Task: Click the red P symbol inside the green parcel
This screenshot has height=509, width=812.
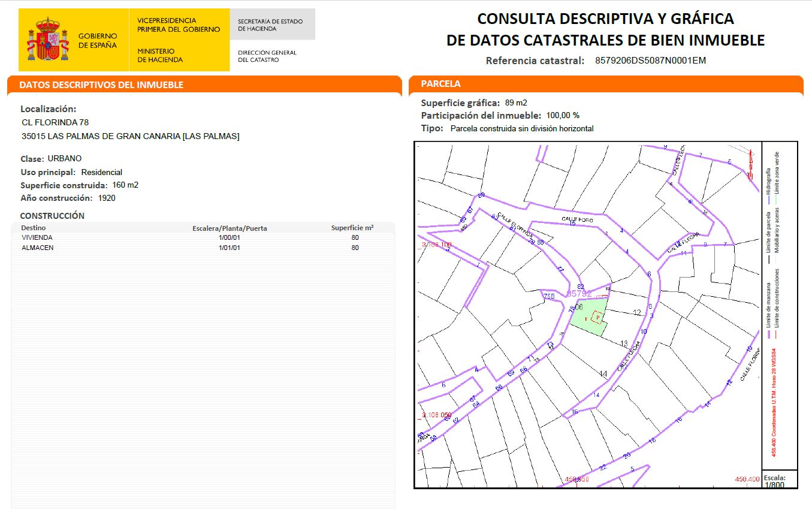Action: [x=597, y=317]
